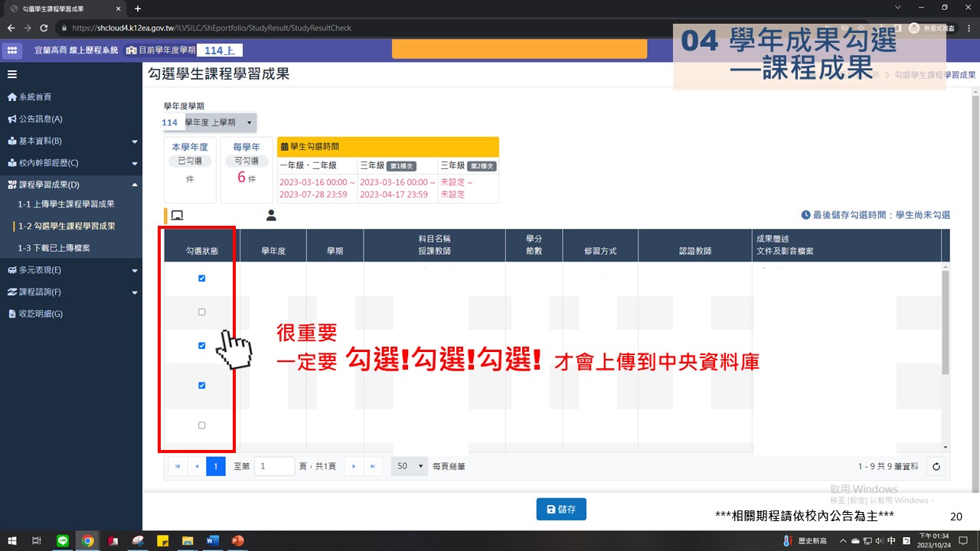Viewport: 980px width, 551px height.
Task: Click the Chrome address bar URL
Action: click(211, 28)
